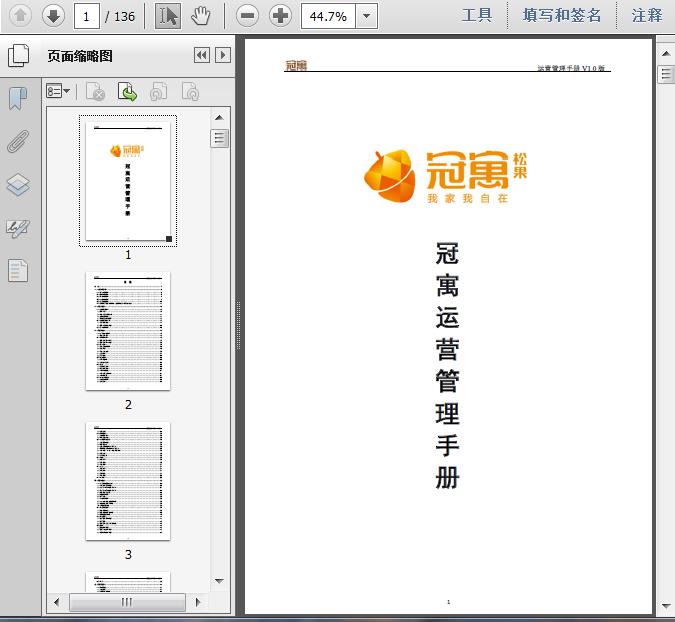Viewport: 675px width, 622px height.
Task: Click the page header version text
Action: pyautogui.click(x=571, y=68)
